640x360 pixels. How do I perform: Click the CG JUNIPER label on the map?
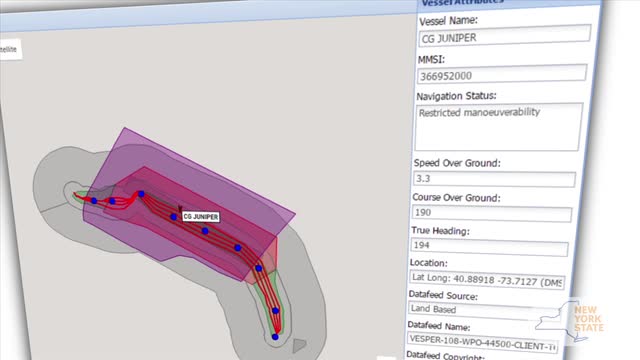coord(200,217)
